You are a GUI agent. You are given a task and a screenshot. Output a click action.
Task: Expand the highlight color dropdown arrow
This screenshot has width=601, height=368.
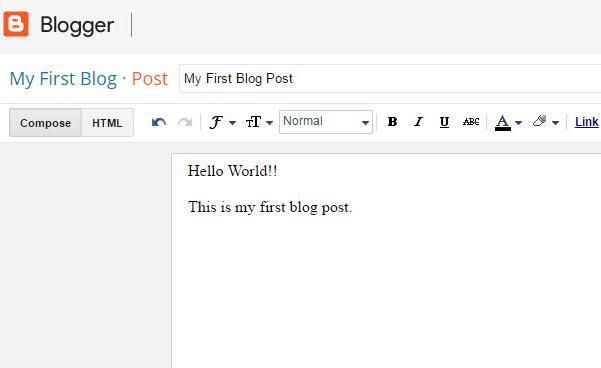(555, 123)
